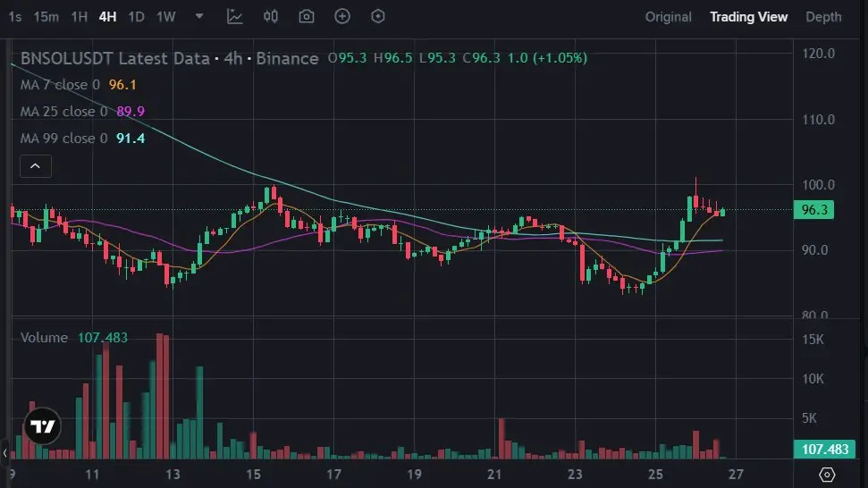Screen dimensions: 868x488
Task: Select the 1s timeframe
Action: point(15,17)
